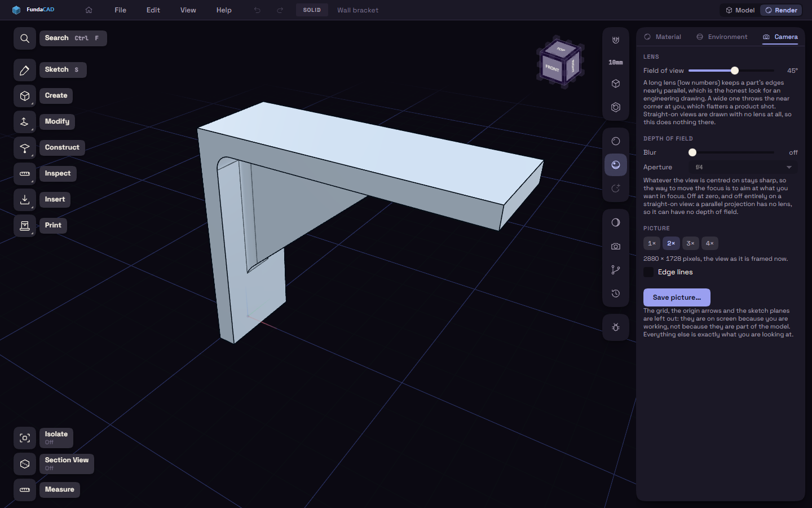Choose the 1× picture size

click(x=652, y=243)
